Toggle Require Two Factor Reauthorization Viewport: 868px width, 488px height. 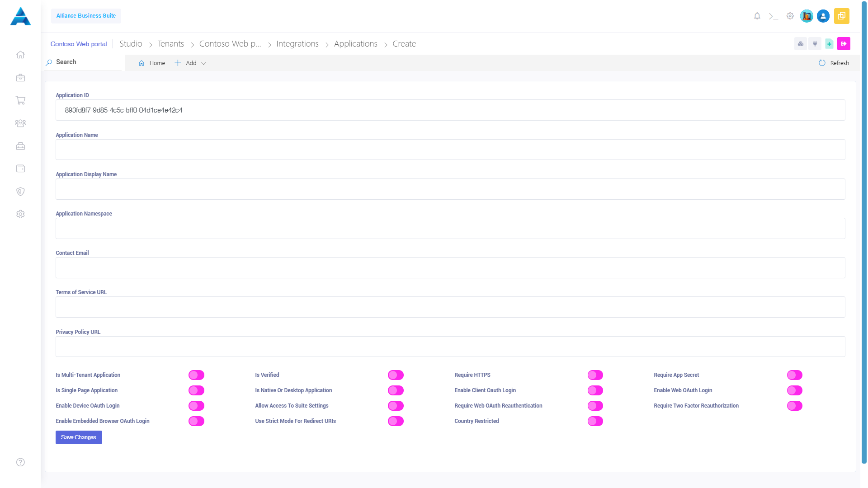tap(795, 406)
